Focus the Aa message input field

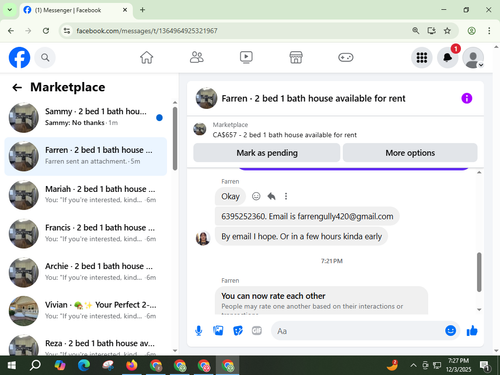pos(357,331)
